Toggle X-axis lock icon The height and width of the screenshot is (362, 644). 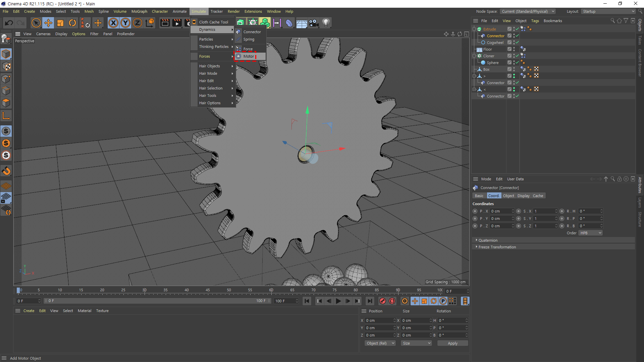(113, 23)
